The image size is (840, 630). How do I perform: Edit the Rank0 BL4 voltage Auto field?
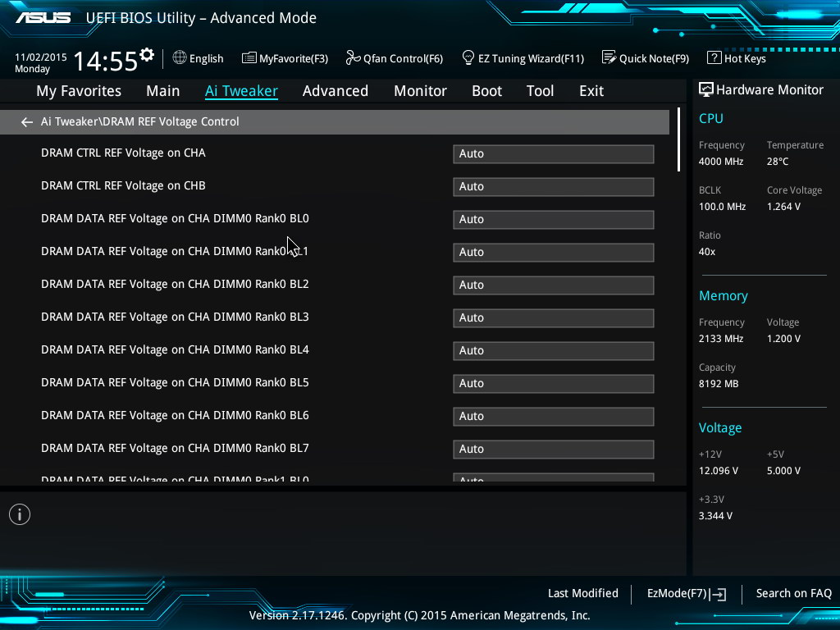[x=553, y=350]
